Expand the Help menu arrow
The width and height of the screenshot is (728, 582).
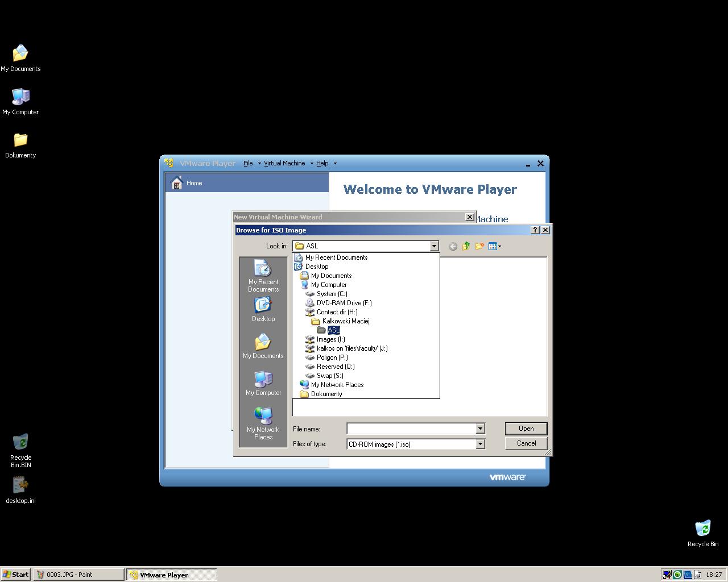pyautogui.click(x=335, y=163)
